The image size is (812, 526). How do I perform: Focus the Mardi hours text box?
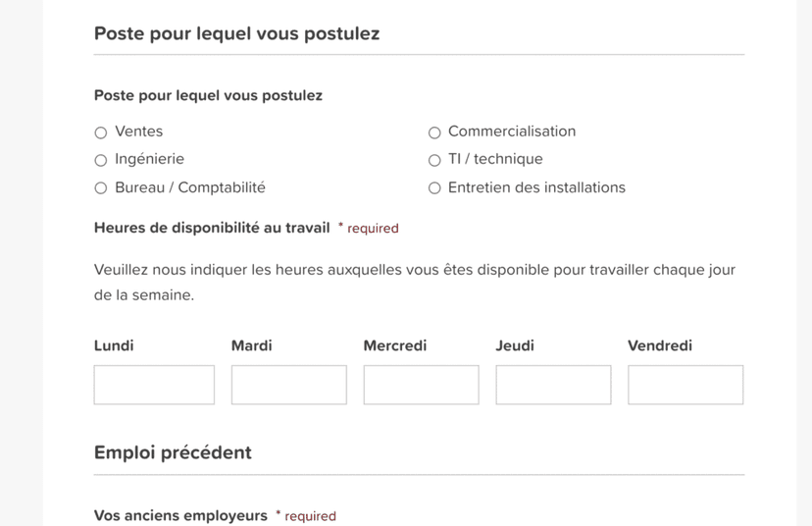coord(288,386)
